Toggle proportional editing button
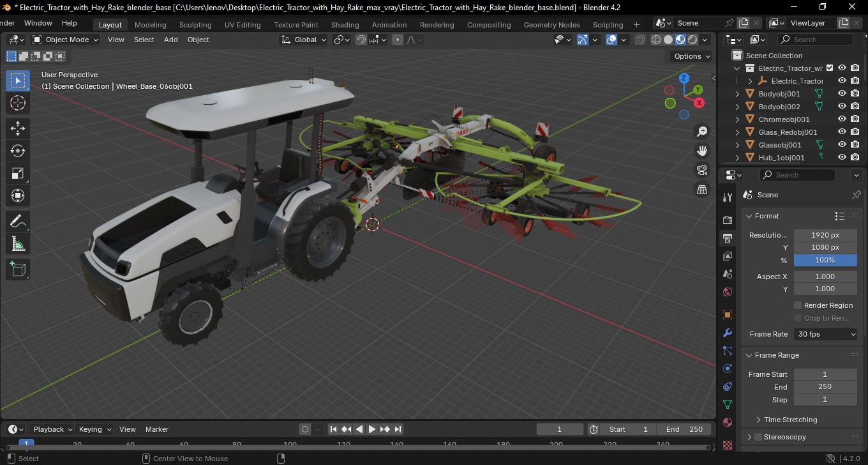 coord(398,40)
